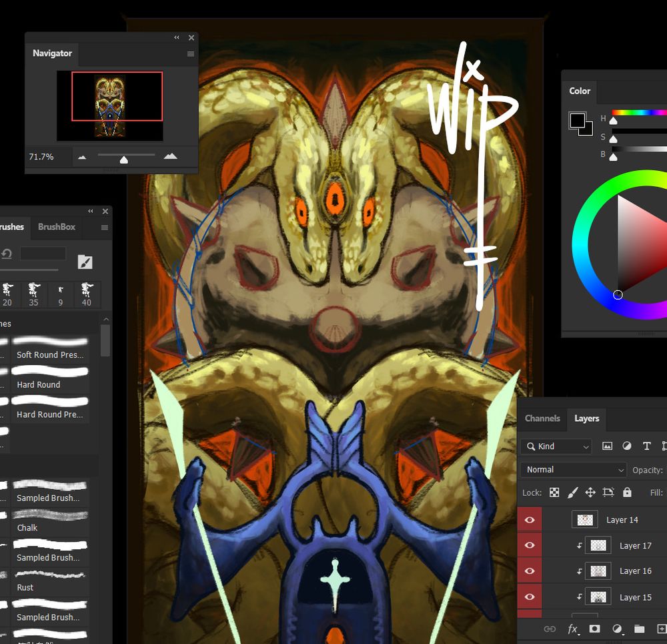The image size is (667, 644).
Task: Click the brush size input field
Action: 43,253
